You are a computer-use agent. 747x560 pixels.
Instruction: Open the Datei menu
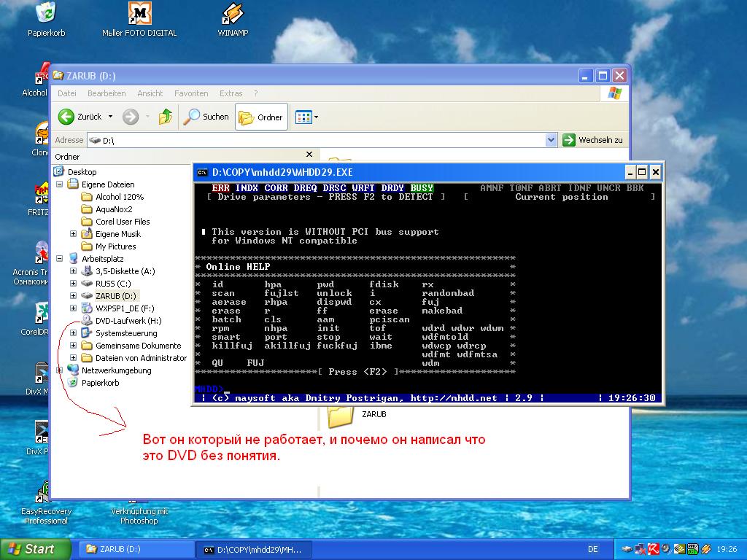tap(66, 93)
